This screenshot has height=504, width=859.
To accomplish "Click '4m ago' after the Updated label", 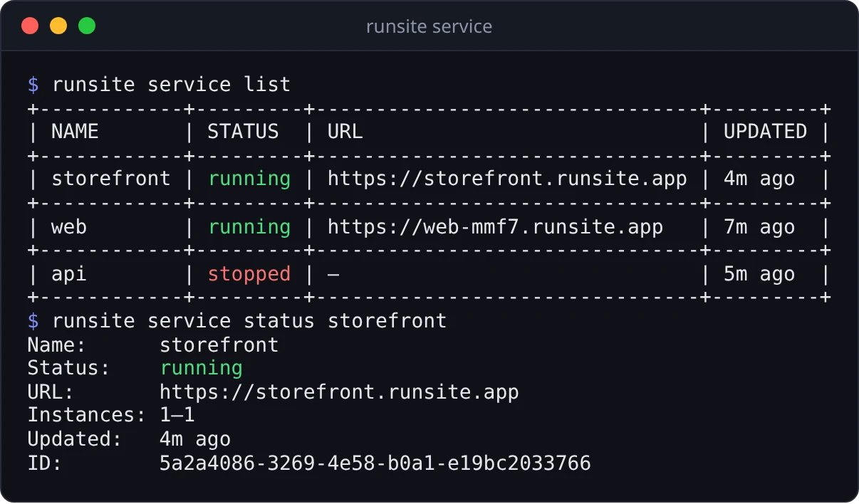I will click(x=195, y=439).
